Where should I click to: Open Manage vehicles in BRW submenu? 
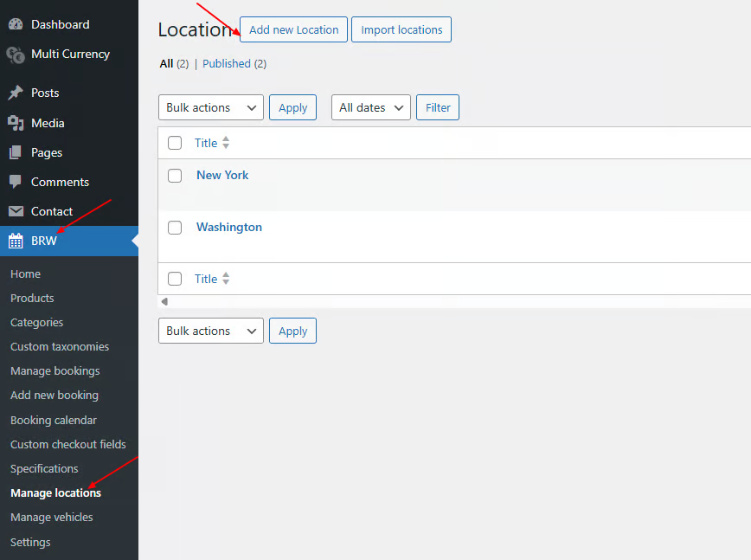[x=51, y=517]
